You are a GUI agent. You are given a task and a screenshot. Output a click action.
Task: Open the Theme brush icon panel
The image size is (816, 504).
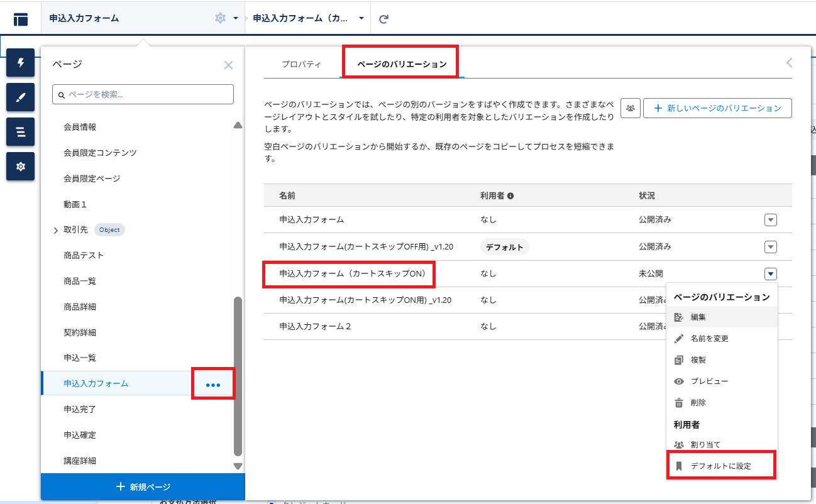click(x=20, y=97)
